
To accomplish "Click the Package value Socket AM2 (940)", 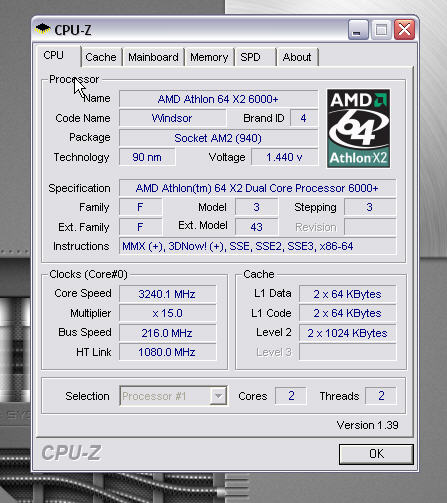I will coord(218,138).
